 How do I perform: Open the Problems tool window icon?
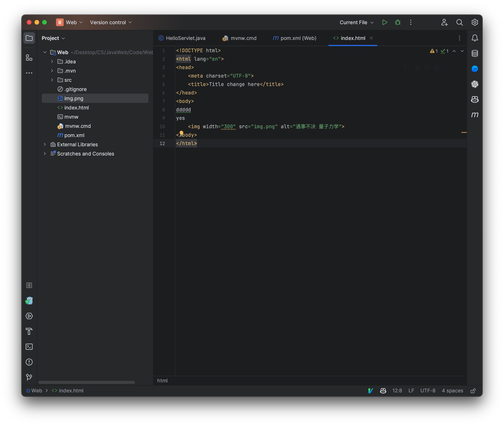click(29, 362)
